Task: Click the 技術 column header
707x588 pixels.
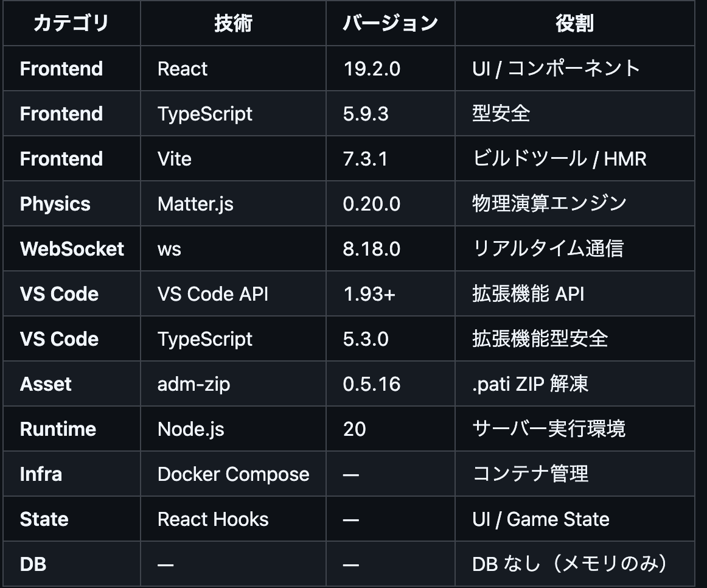Action: coord(233,24)
